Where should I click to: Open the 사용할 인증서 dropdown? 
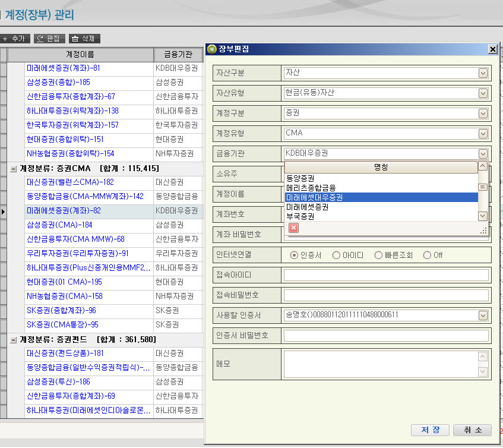483,316
